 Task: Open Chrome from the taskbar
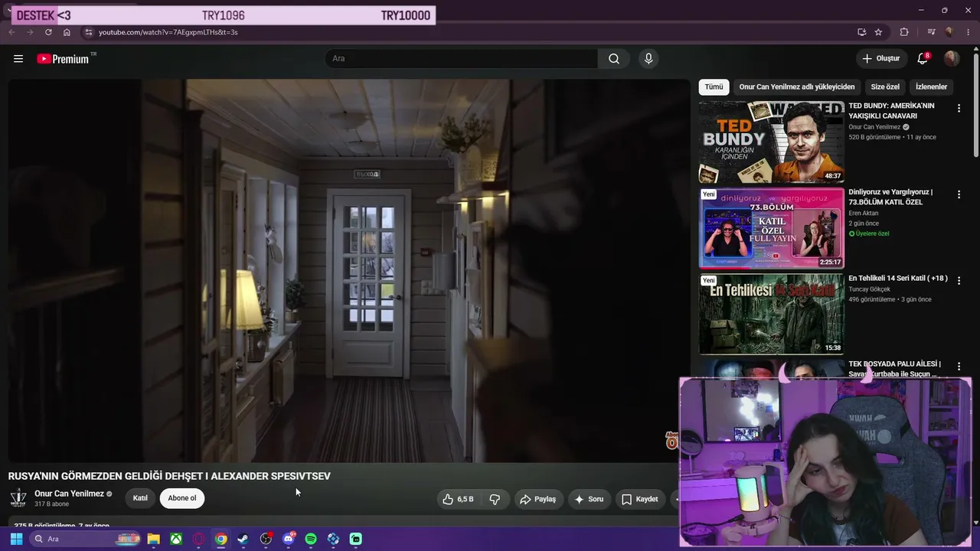[220, 539]
